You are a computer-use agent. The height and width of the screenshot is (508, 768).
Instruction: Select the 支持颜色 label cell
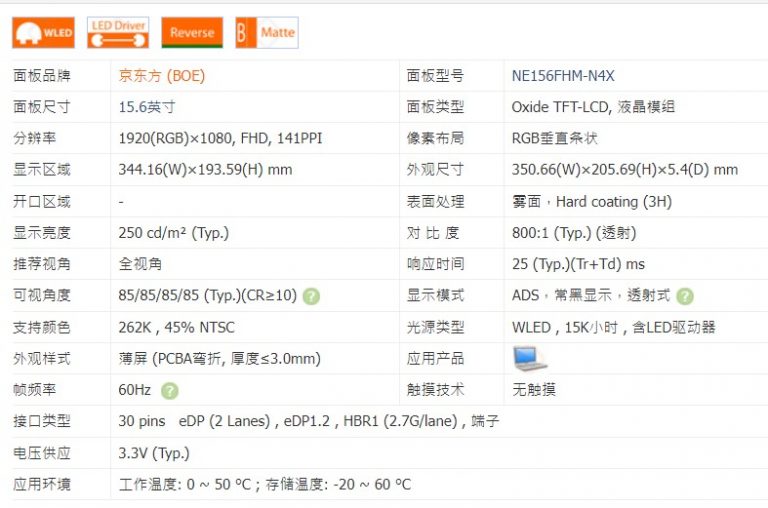(42, 327)
